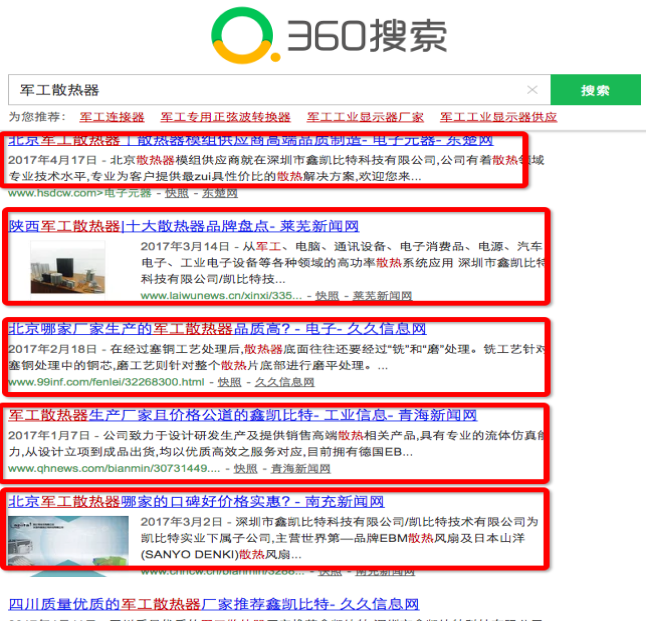The height and width of the screenshot is (622, 647).
Task: Click date text 2017年3月14日
Action: [x=185, y=246]
